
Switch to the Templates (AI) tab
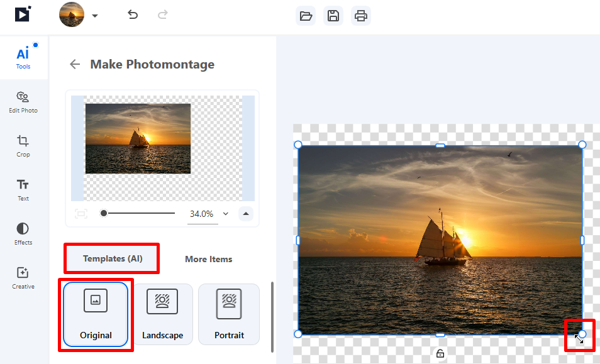coord(113,259)
